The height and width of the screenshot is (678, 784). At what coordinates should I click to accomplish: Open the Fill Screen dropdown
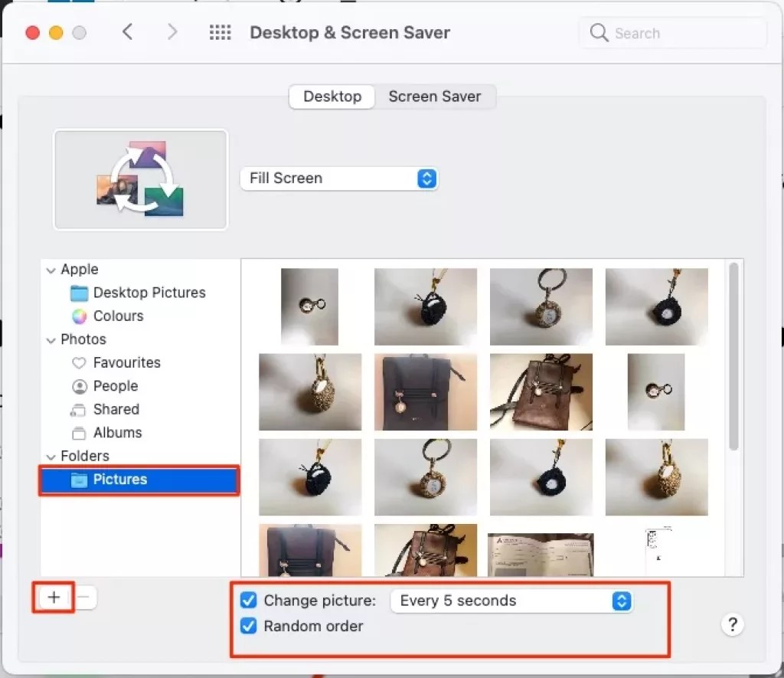[339, 178]
